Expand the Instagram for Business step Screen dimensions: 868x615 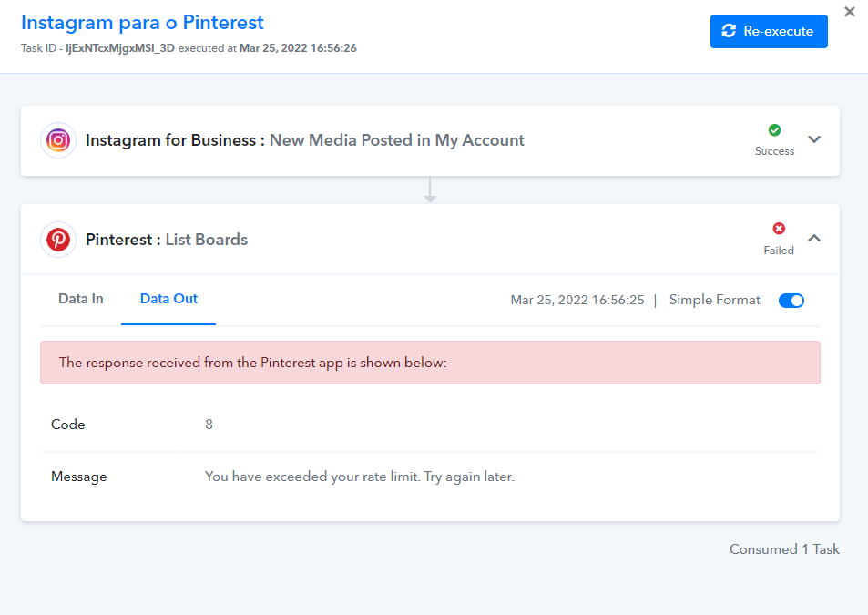tap(813, 139)
